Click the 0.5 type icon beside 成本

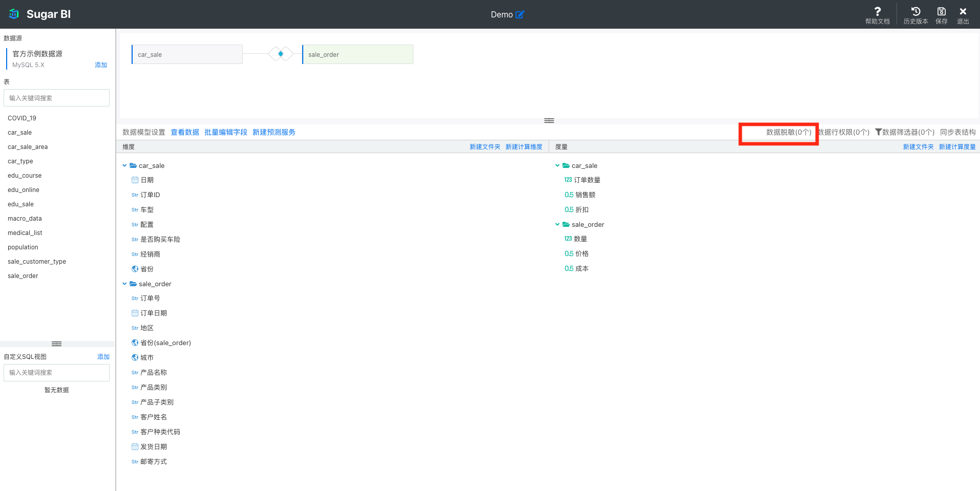(x=569, y=268)
